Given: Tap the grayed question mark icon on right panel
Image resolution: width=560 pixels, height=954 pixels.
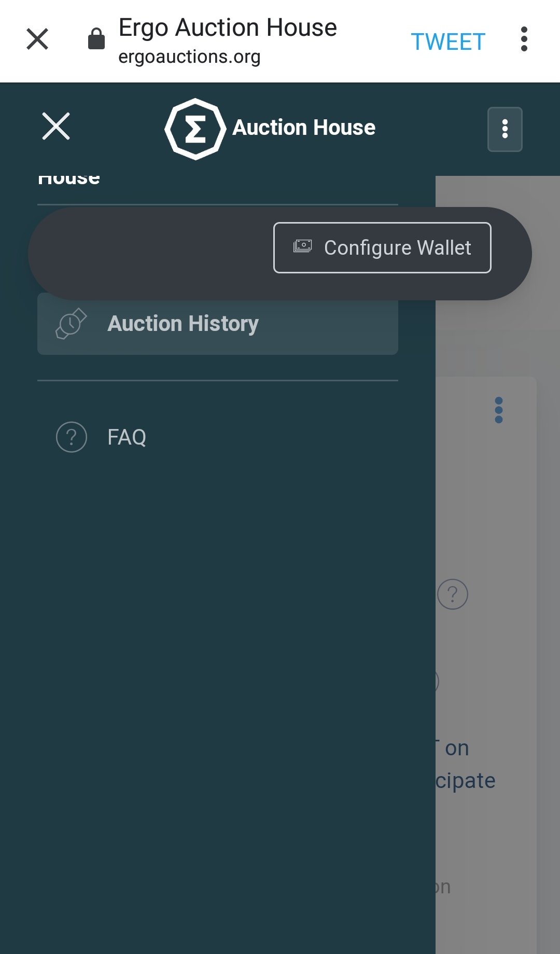Looking at the screenshot, I should 453,593.
